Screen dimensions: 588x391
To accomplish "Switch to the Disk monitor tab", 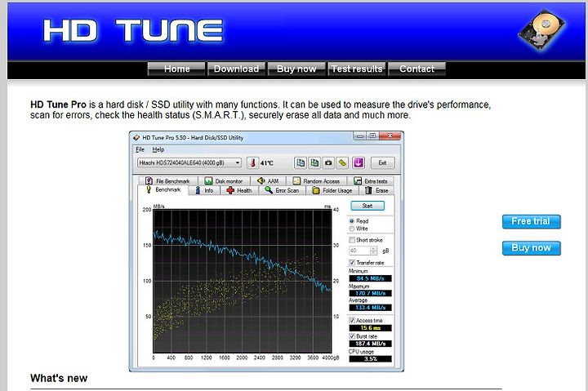I will point(224,180).
